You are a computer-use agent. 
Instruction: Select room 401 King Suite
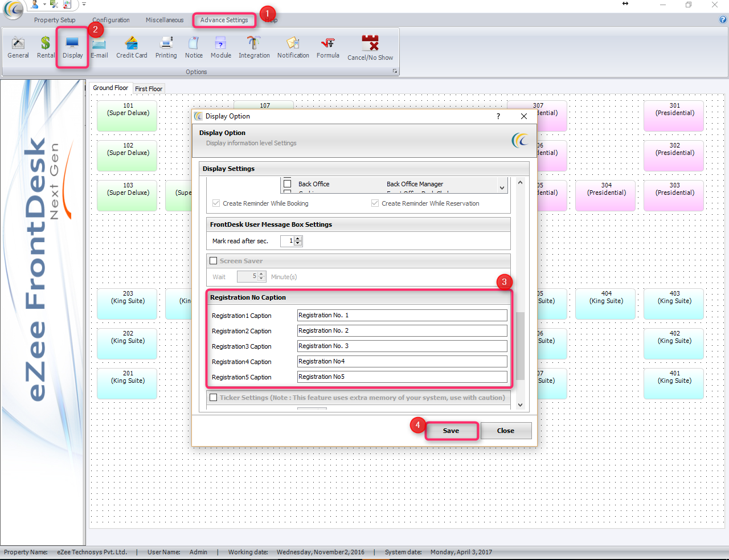coord(674,384)
